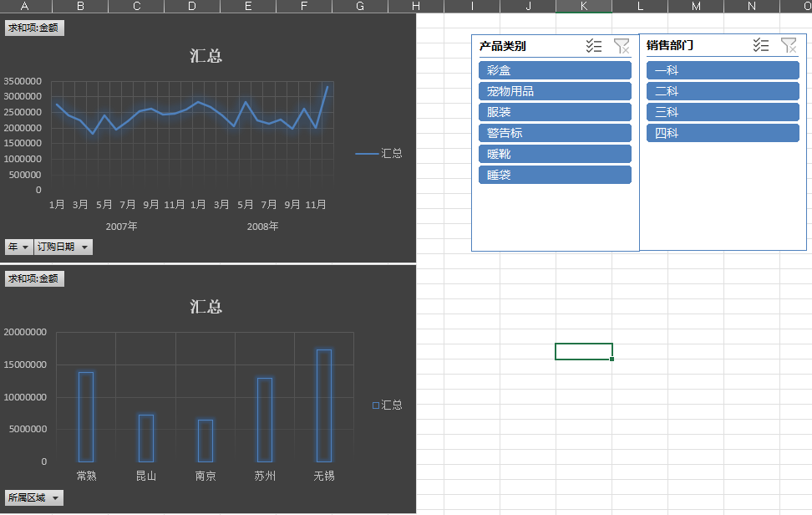Select column D header
The width and height of the screenshot is (812, 515).
(x=192, y=6)
